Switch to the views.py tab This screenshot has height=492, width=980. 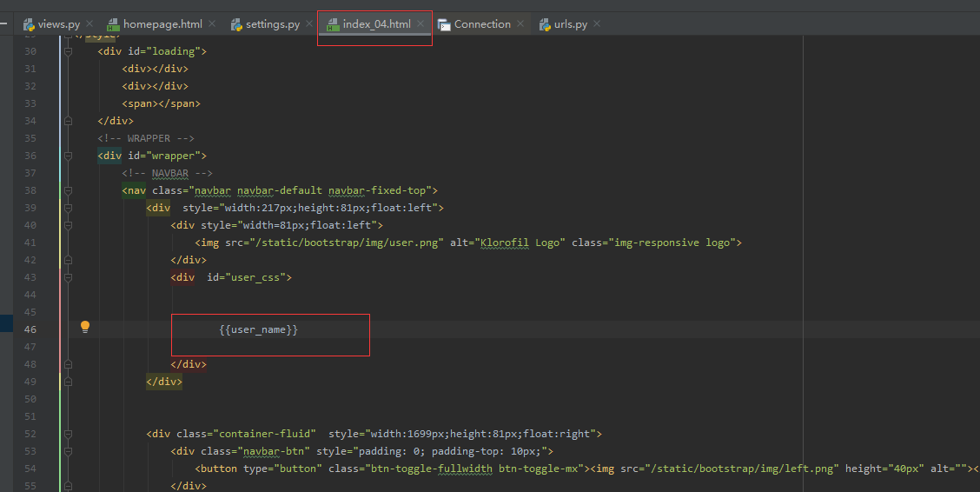tap(59, 24)
